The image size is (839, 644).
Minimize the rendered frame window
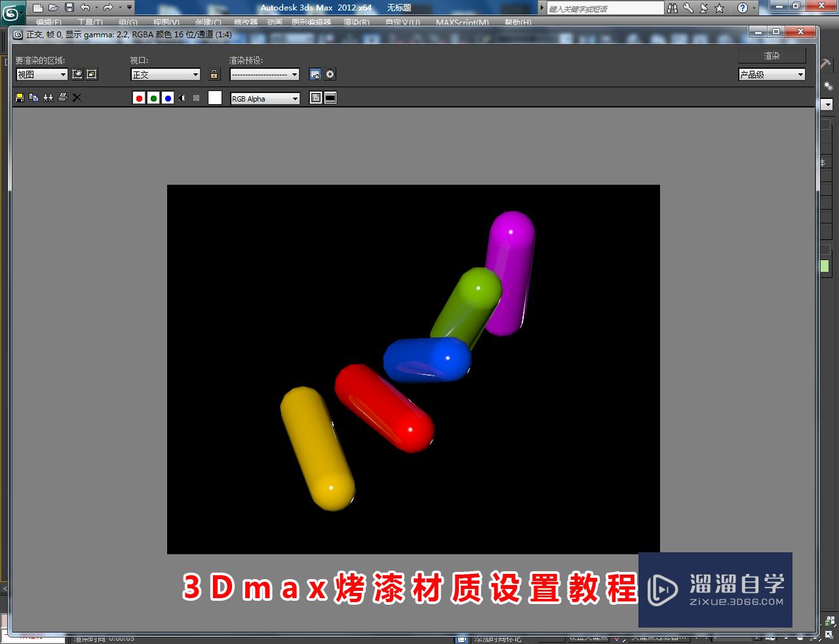pyautogui.click(x=758, y=31)
